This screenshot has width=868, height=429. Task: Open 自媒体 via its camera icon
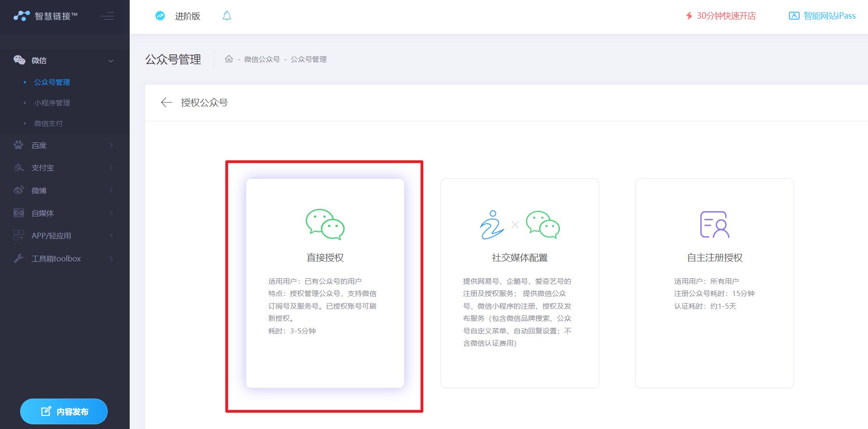18,213
